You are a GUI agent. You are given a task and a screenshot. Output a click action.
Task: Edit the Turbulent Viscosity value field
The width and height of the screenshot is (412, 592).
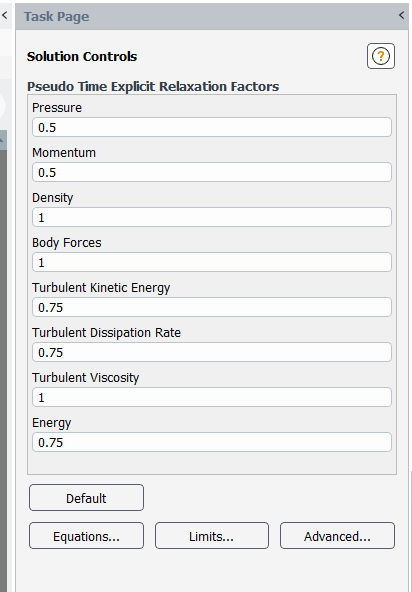[x=212, y=397]
